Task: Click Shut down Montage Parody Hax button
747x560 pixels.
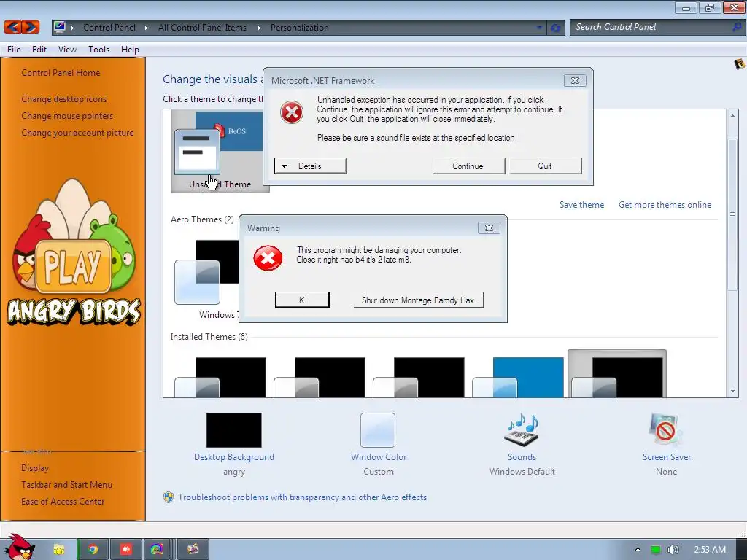Action: (418, 300)
